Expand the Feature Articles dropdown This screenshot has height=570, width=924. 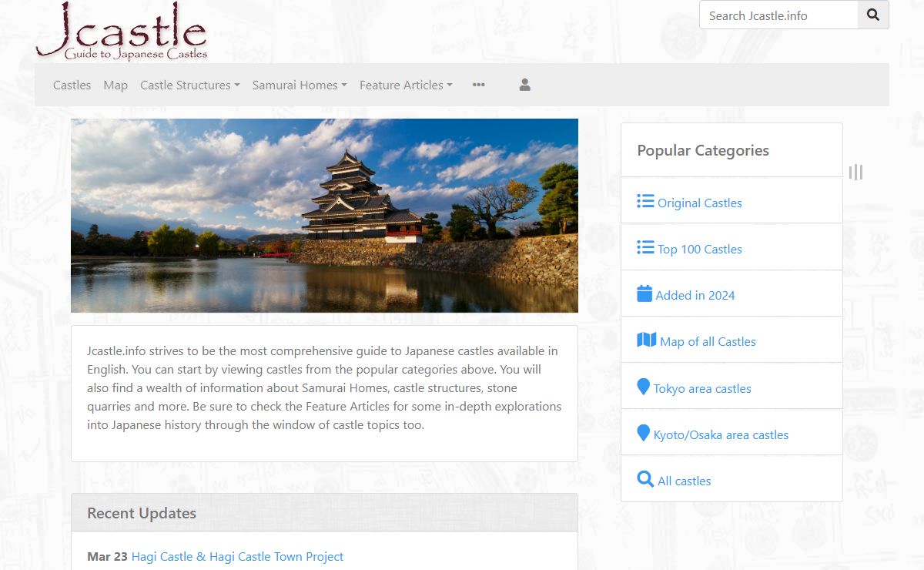[406, 85]
